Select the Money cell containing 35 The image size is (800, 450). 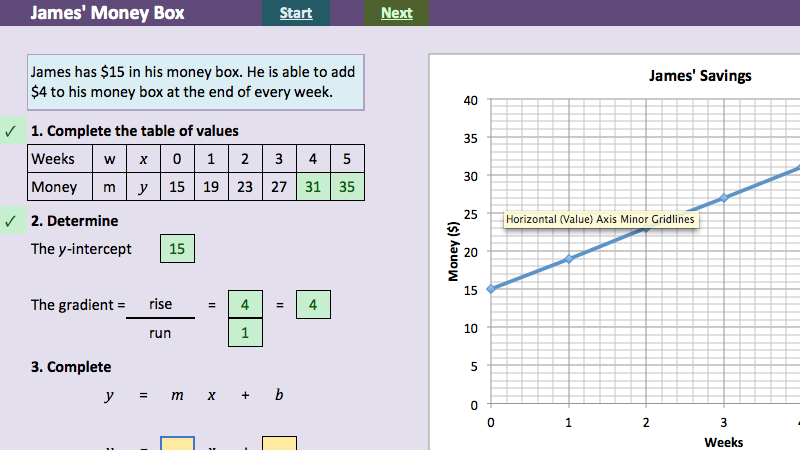pos(347,187)
